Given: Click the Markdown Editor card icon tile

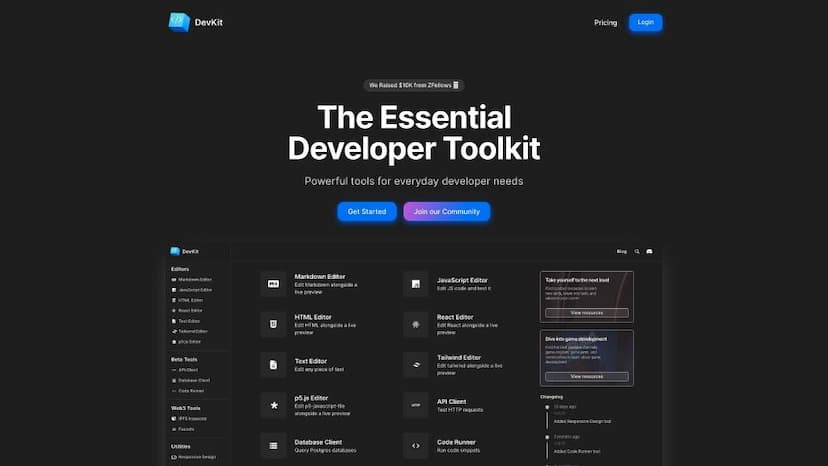Looking at the screenshot, I should pyautogui.click(x=274, y=284).
